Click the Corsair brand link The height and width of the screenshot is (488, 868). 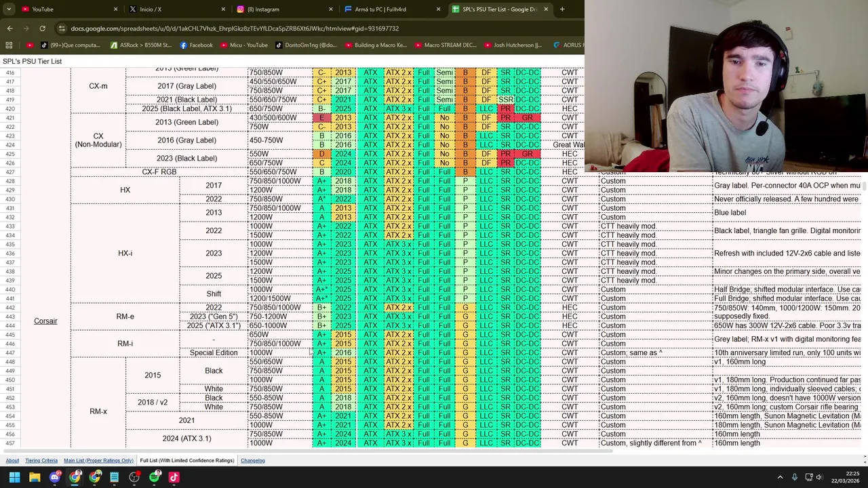click(45, 321)
